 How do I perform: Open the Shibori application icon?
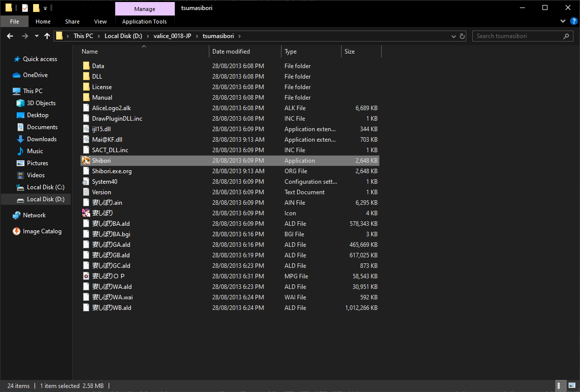(86, 161)
